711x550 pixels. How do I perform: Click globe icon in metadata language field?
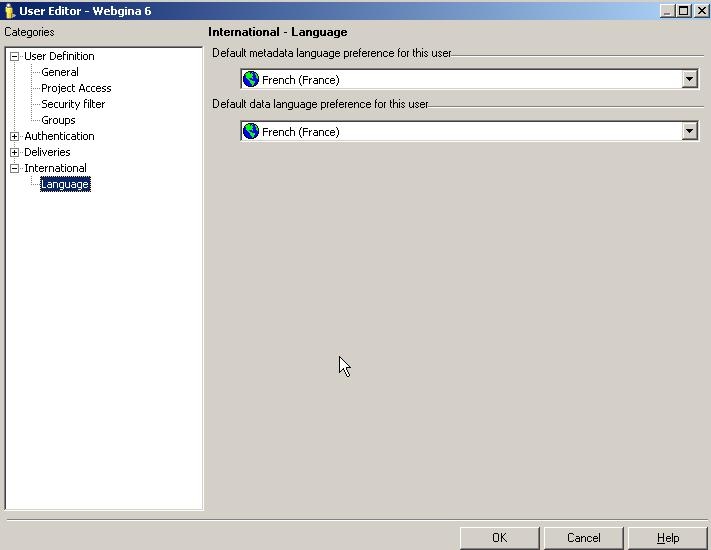pyautogui.click(x=251, y=79)
